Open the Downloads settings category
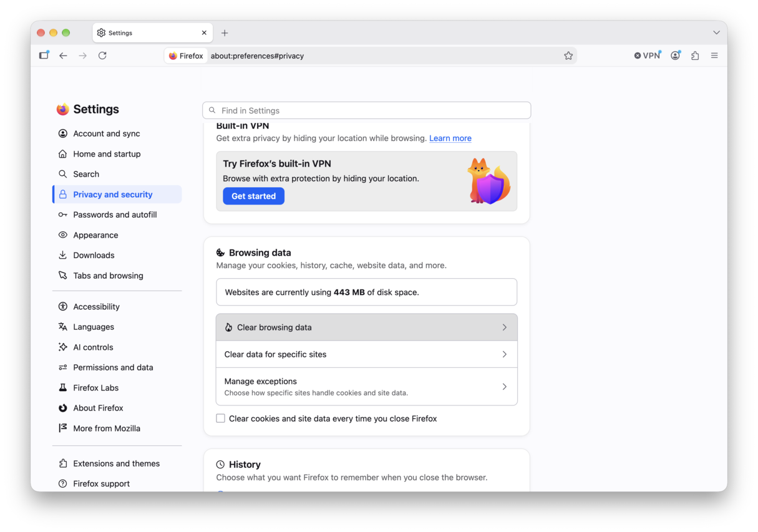 117,255
